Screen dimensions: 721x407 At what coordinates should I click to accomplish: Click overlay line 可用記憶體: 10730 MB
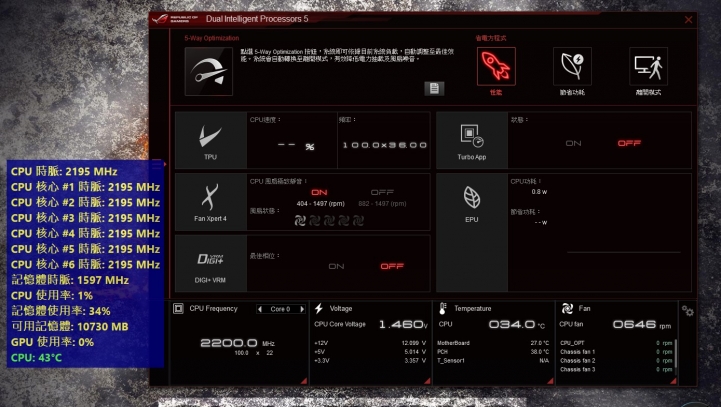click(x=70, y=327)
